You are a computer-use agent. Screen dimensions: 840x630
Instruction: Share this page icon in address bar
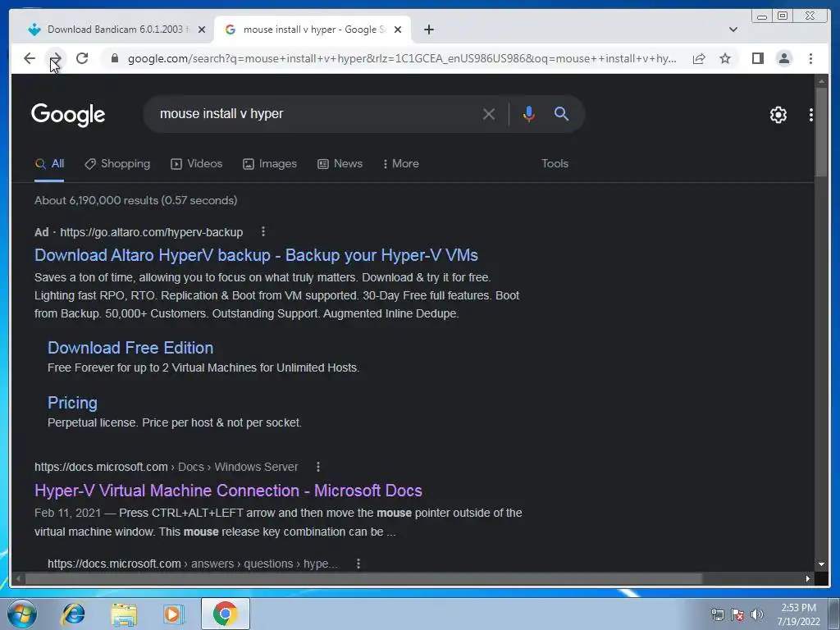coord(699,58)
